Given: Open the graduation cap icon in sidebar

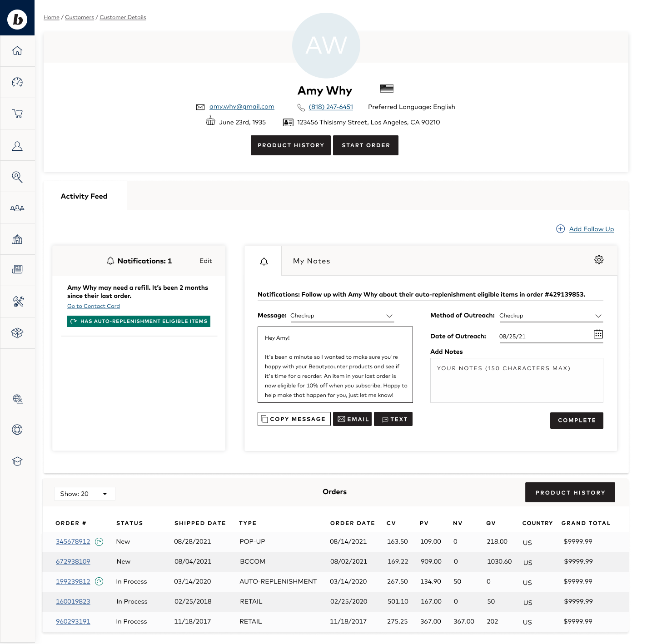Looking at the screenshot, I should (x=17, y=461).
